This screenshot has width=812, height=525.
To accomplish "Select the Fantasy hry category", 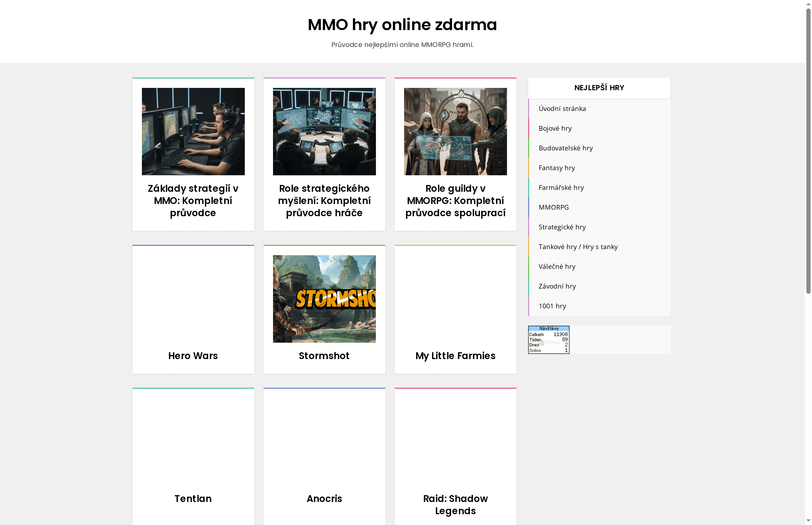I will point(556,168).
